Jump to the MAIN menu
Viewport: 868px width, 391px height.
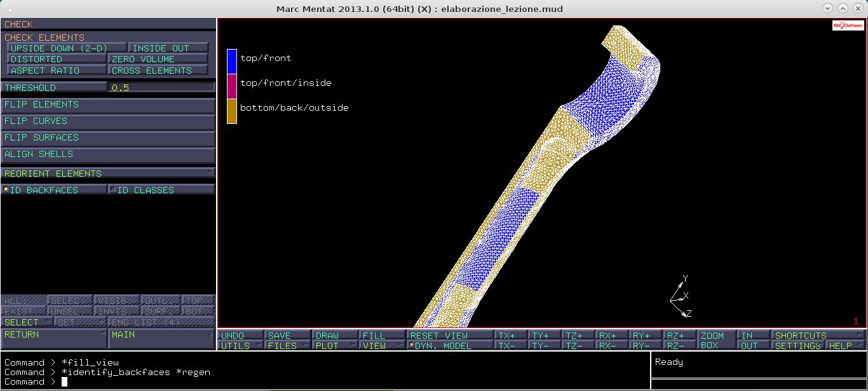(x=161, y=338)
